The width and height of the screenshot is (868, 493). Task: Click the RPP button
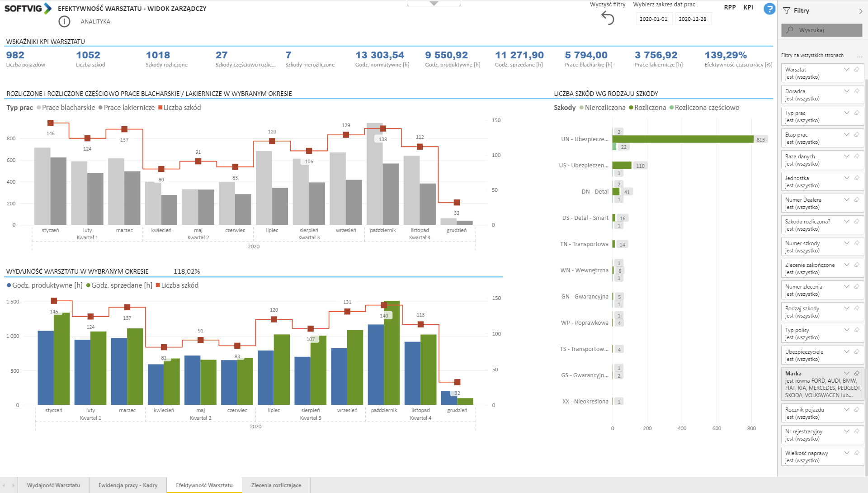(730, 7)
